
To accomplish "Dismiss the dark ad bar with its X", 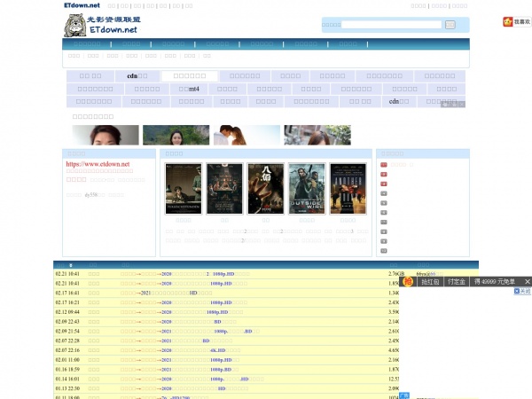I will (x=528, y=282).
